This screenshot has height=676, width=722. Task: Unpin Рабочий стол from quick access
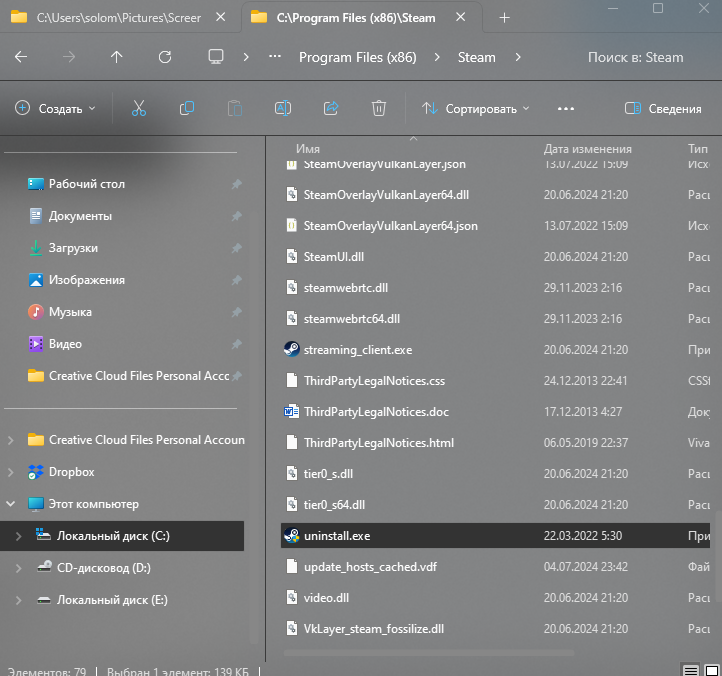click(237, 184)
